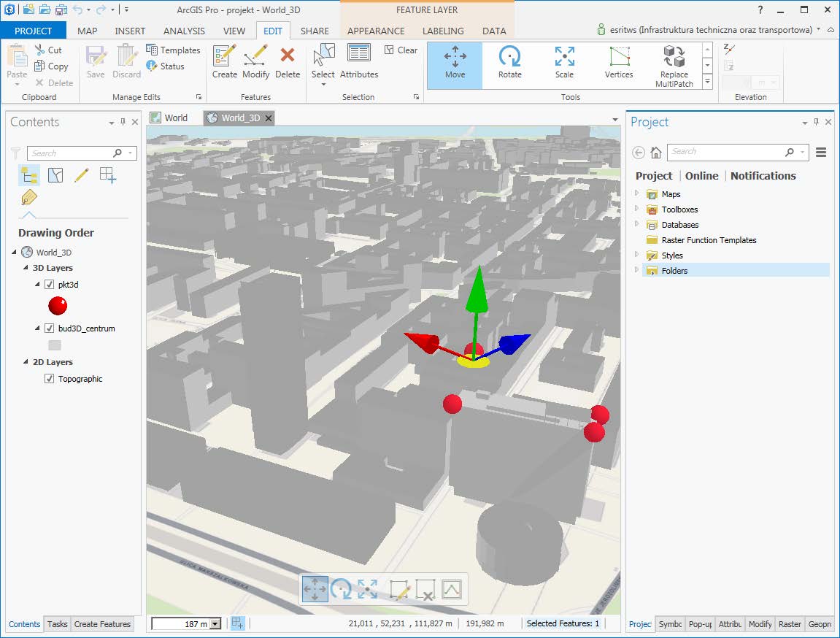Image resolution: width=840 pixels, height=638 pixels.
Task: Go to project home in Project pane
Action: pyautogui.click(x=655, y=152)
